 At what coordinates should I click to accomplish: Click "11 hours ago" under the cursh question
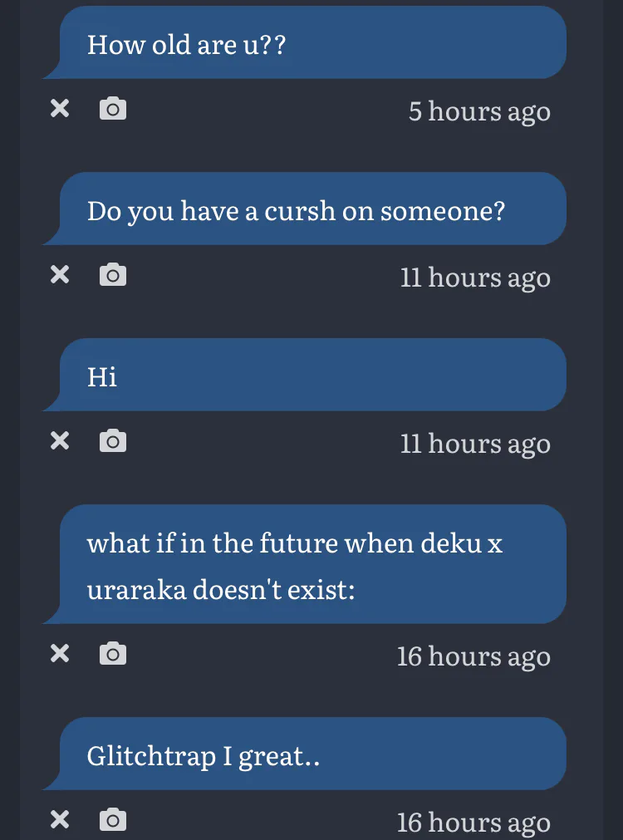475,277
